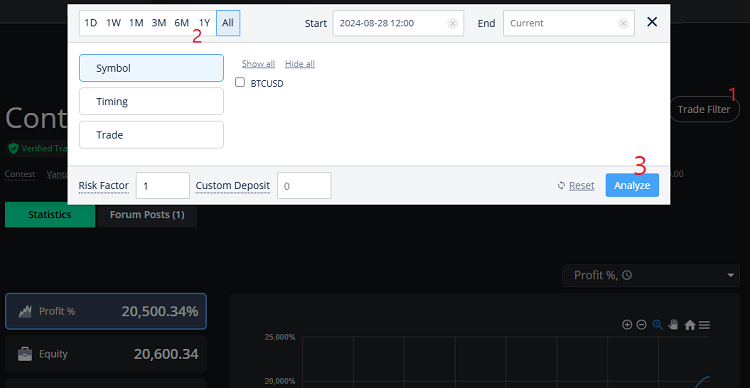Switch to the Timing filter section
Viewport: 750px width, 388px height.
pyautogui.click(x=151, y=101)
